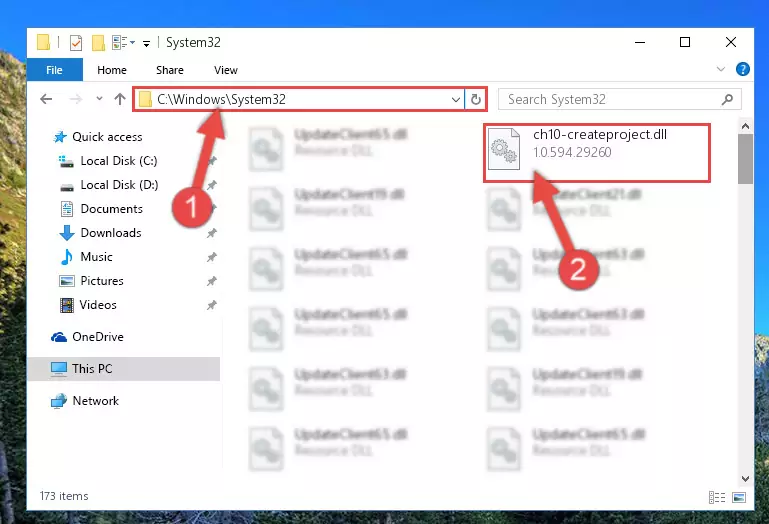Click the folder icon at title bar left
The width and height of the screenshot is (769, 524).
(x=43, y=42)
